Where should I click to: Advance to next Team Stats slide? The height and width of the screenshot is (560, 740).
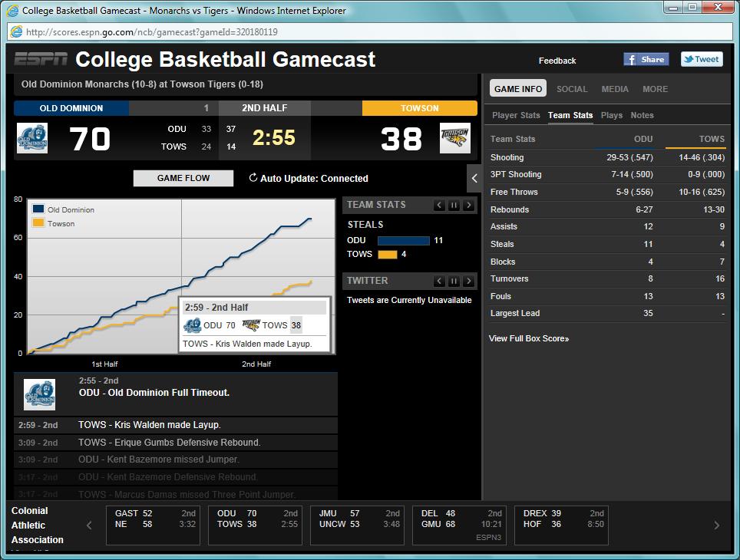(468, 206)
